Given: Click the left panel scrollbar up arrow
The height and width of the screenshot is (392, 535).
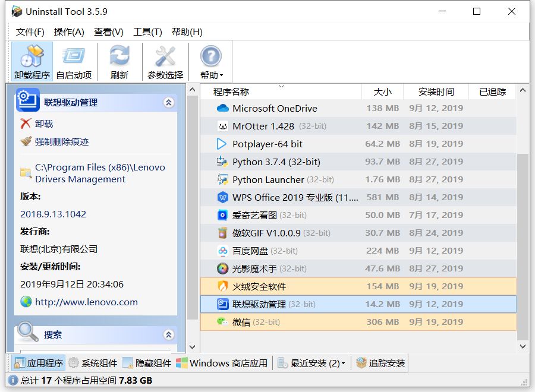Looking at the screenshot, I should pyautogui.click(x=193, y=90).
